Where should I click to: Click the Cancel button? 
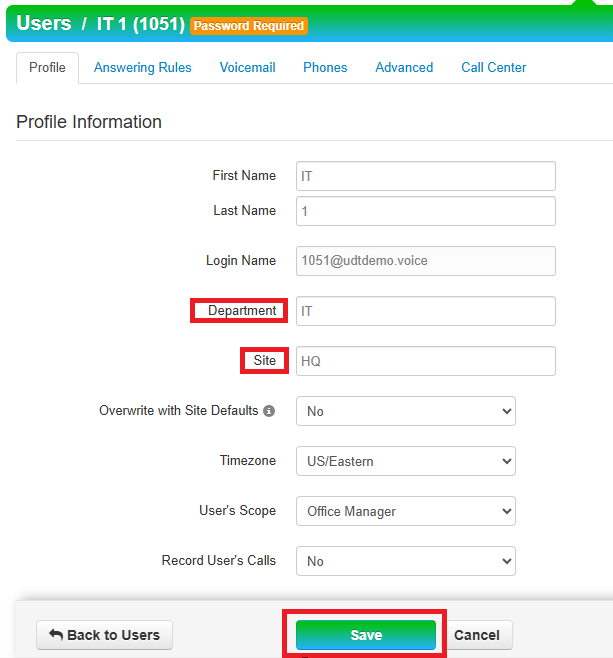point(477,635)
